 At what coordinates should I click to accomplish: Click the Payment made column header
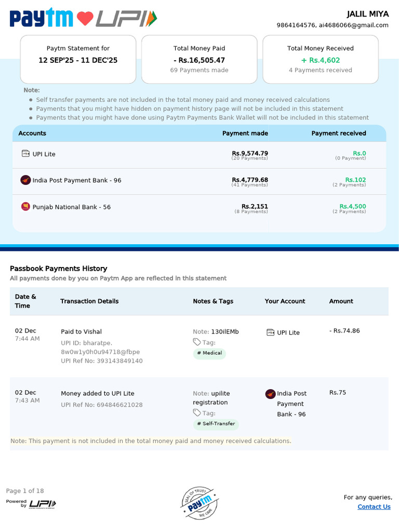tap(245, 134)
